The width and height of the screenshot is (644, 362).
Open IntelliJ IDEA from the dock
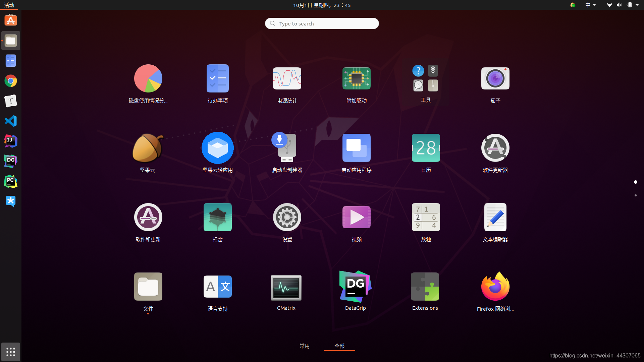tap(11, 141)
